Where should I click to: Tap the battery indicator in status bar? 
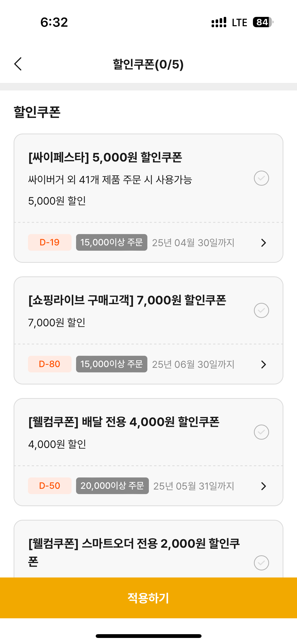263,22
